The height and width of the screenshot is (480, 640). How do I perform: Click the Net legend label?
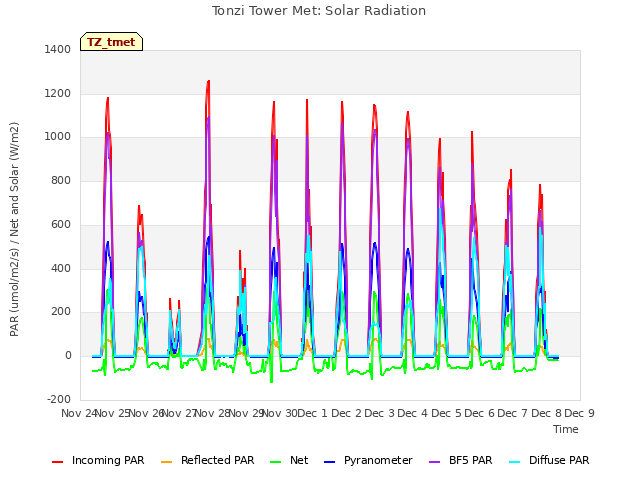299,460
